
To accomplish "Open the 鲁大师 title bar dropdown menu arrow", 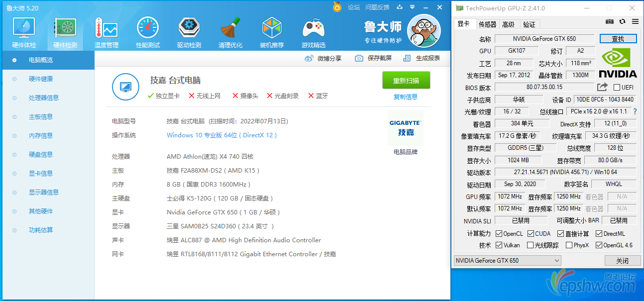I will (412, 7).
